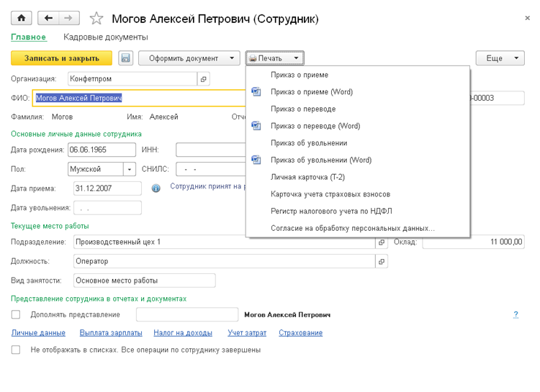
Task: Switch to Кадровые документы tab
Action: [106, 37]
